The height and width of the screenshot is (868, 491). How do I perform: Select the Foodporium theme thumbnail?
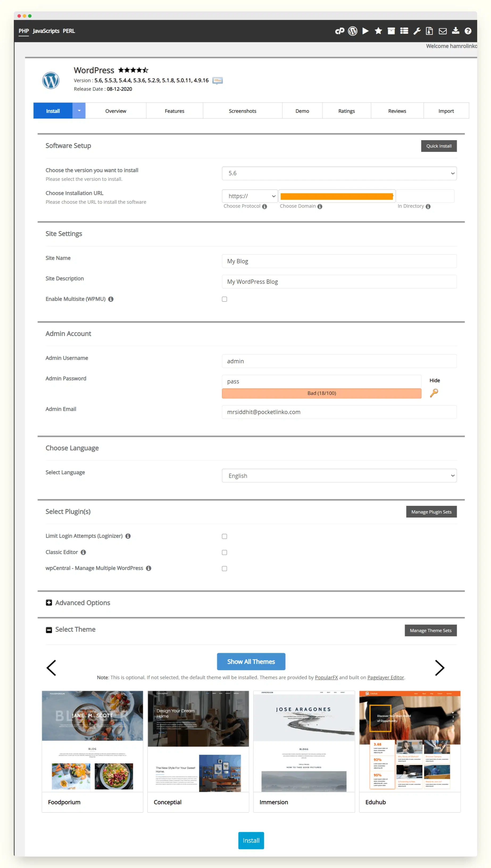92,741
